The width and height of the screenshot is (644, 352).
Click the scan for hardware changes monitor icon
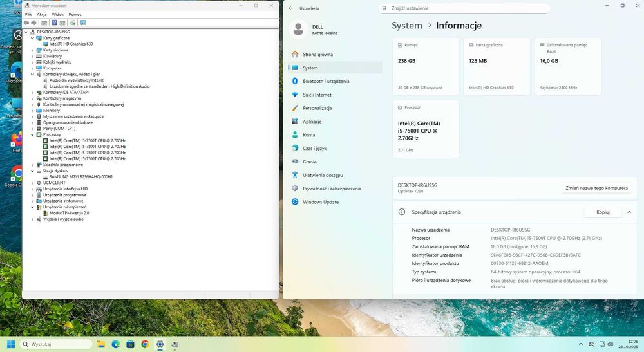pos(83,23)
